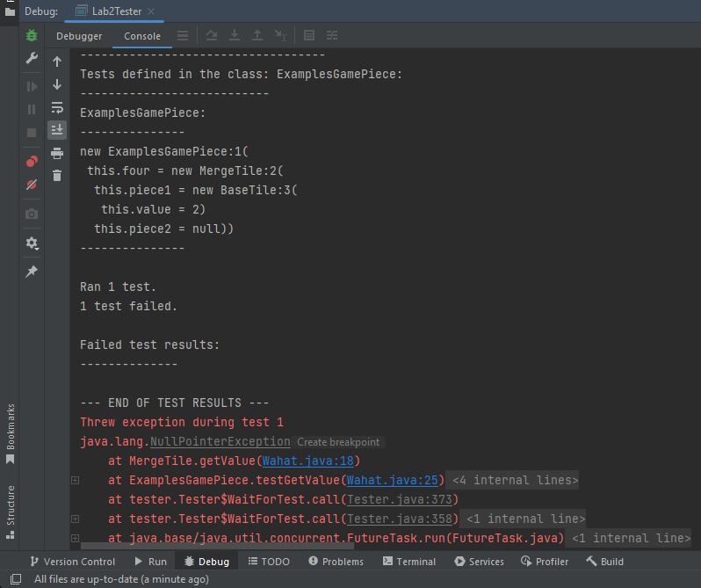This screenshot has width=701, height=588.
Task: Click the down arrow stack trace icon
Action: (x=57, y=84)
